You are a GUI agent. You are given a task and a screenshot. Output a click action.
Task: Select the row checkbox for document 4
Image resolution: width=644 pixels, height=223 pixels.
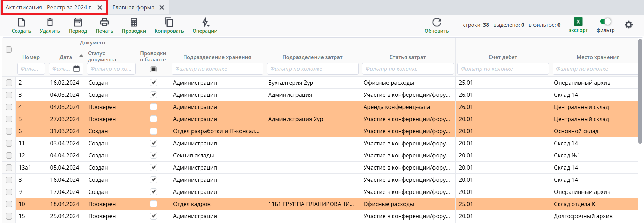point(9,107)
